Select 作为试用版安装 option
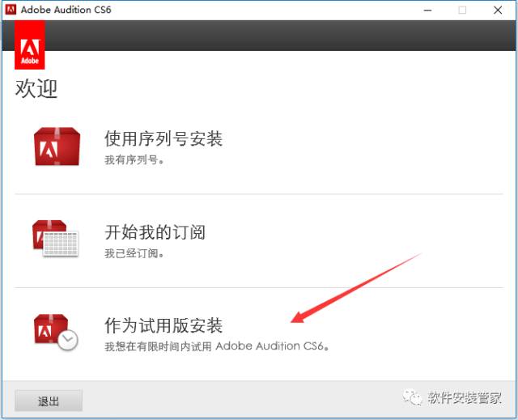 pyautogui.click(x=163, y=325)
